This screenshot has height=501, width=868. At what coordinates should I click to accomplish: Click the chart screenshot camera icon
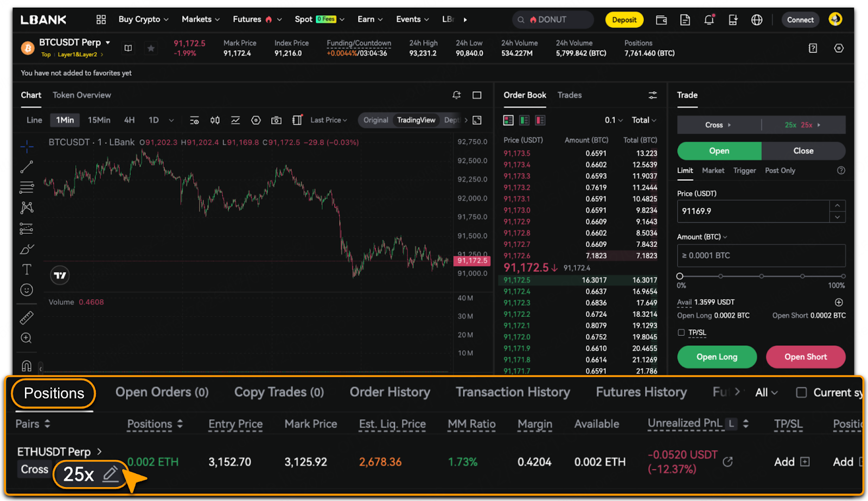[276, 120]
